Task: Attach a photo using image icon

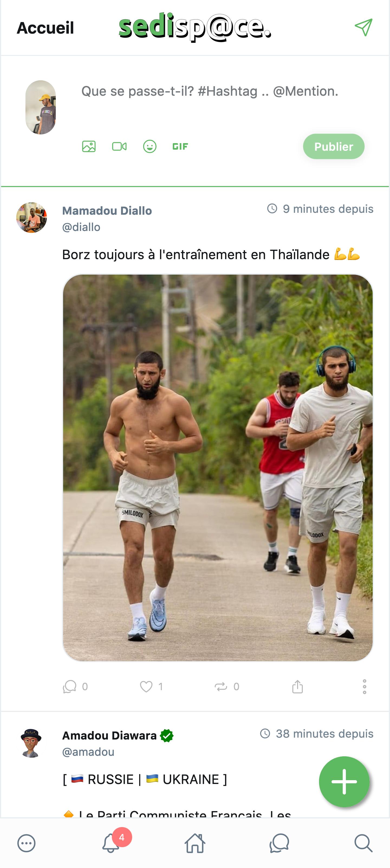Action: tap(89, 146)
